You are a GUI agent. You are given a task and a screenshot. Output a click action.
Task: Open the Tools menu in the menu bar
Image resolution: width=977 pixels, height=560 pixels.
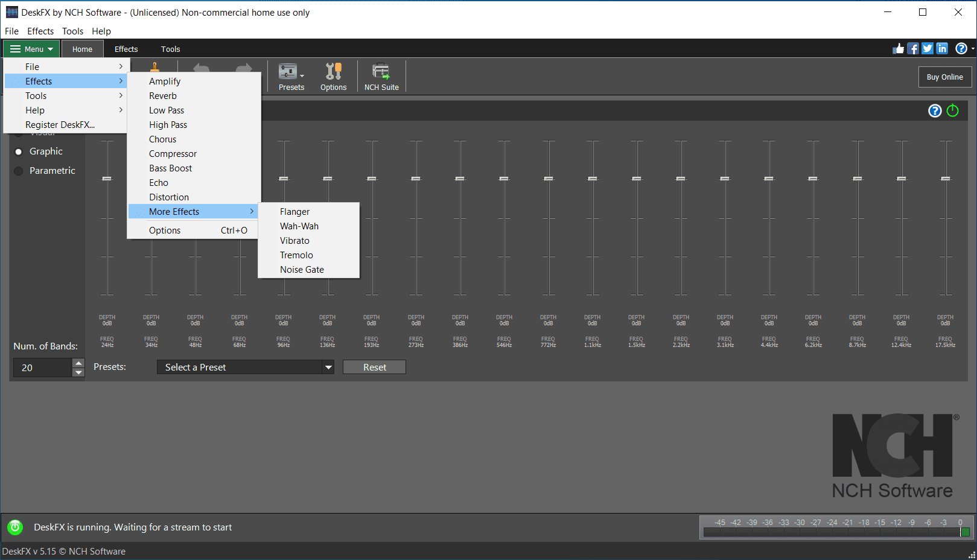click(73, 31)
